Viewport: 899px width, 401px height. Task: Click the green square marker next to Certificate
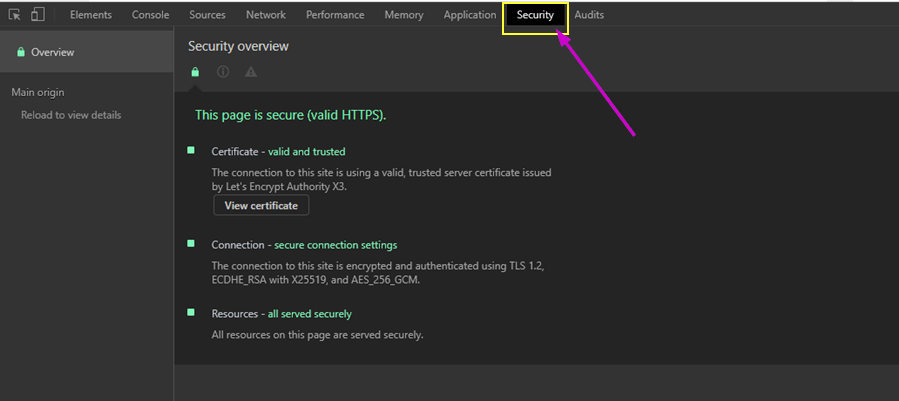(191, 150)
